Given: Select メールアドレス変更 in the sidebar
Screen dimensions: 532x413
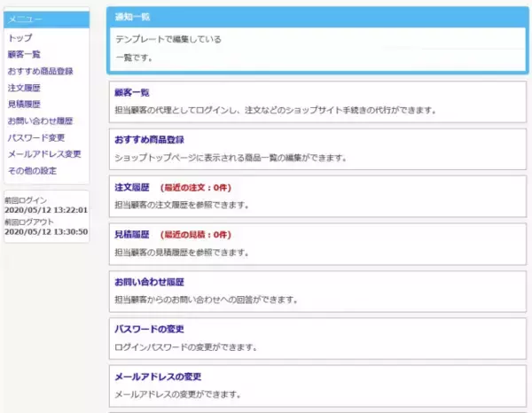Looking at the screenshot, I should (44, 154).
